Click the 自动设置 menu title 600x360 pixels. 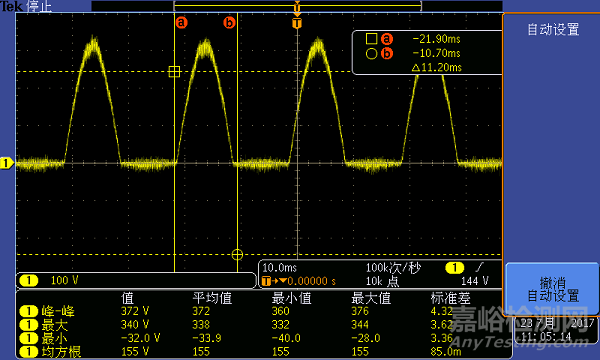pyautogui.click(x=553, y=29)
